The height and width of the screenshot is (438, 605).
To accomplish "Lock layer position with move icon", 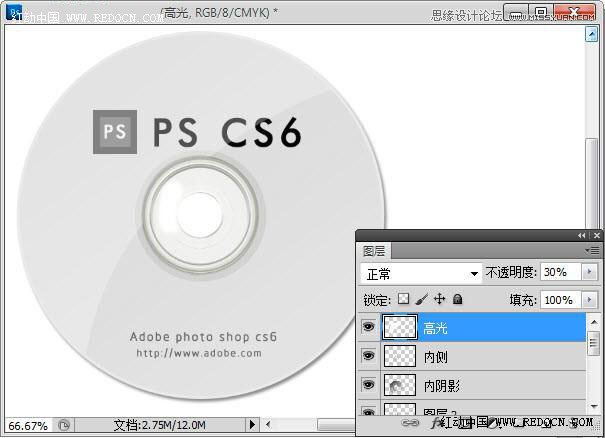I will [x=439, y=299].
